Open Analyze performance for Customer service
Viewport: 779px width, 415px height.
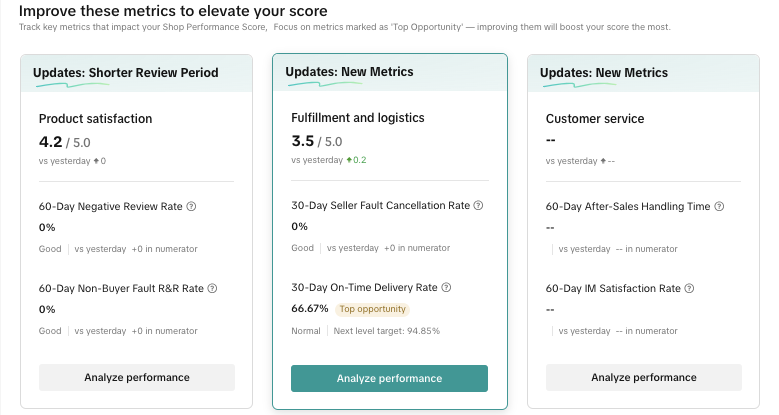[644, 378]
